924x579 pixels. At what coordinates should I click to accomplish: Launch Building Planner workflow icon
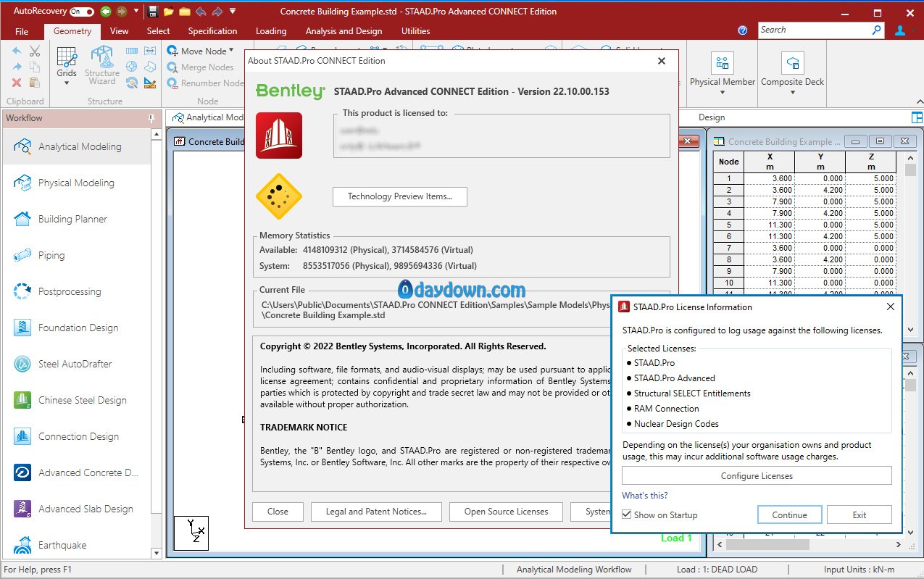click(22, 219)
